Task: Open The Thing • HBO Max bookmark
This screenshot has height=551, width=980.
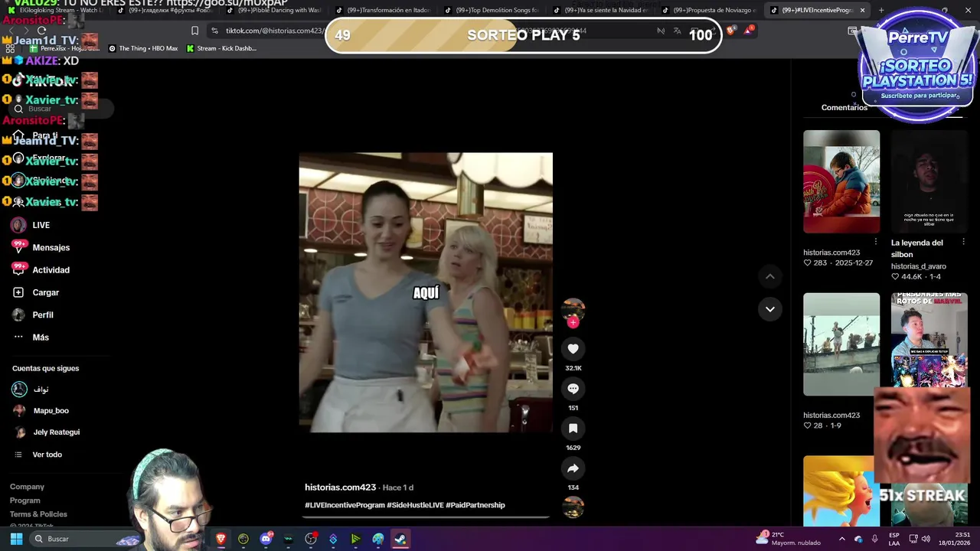Action: pyautogui.click(x=143, y=48)
